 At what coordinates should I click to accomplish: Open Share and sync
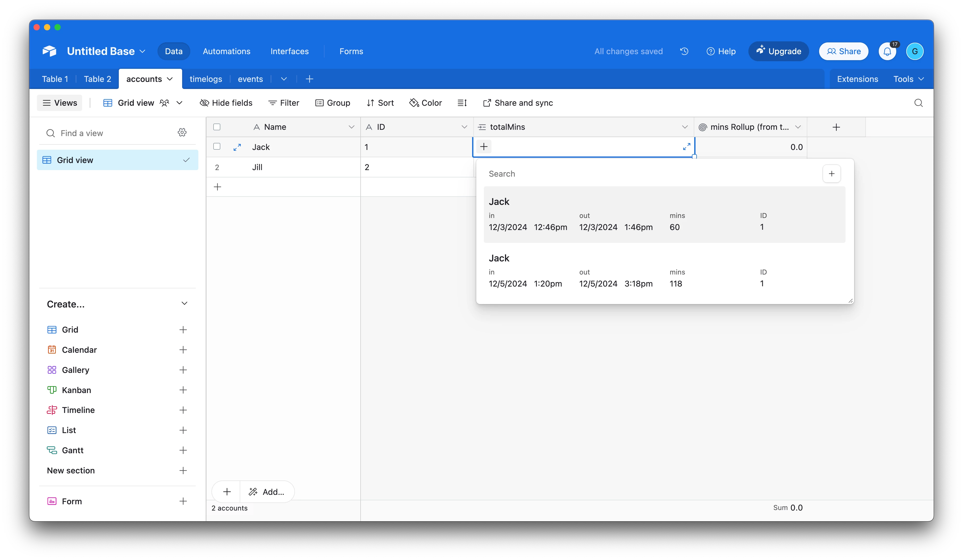point(518,103)
